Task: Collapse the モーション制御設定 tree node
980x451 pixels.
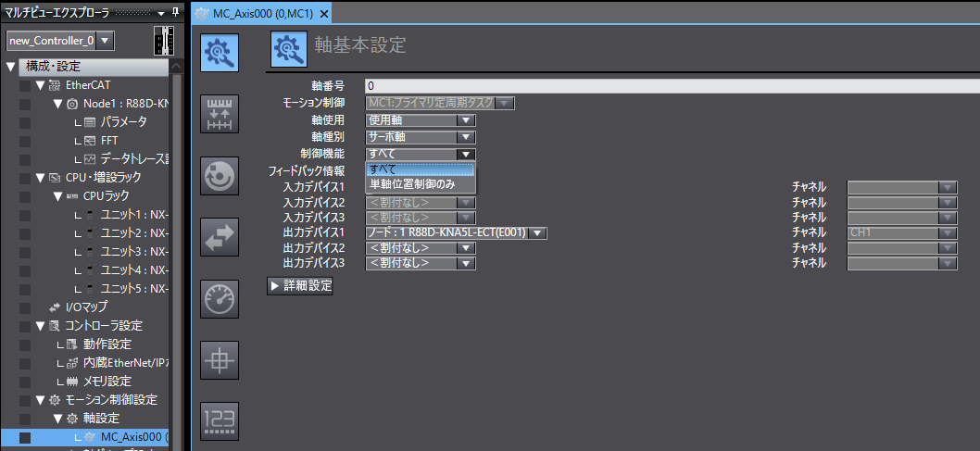Action: coord(41,400)
